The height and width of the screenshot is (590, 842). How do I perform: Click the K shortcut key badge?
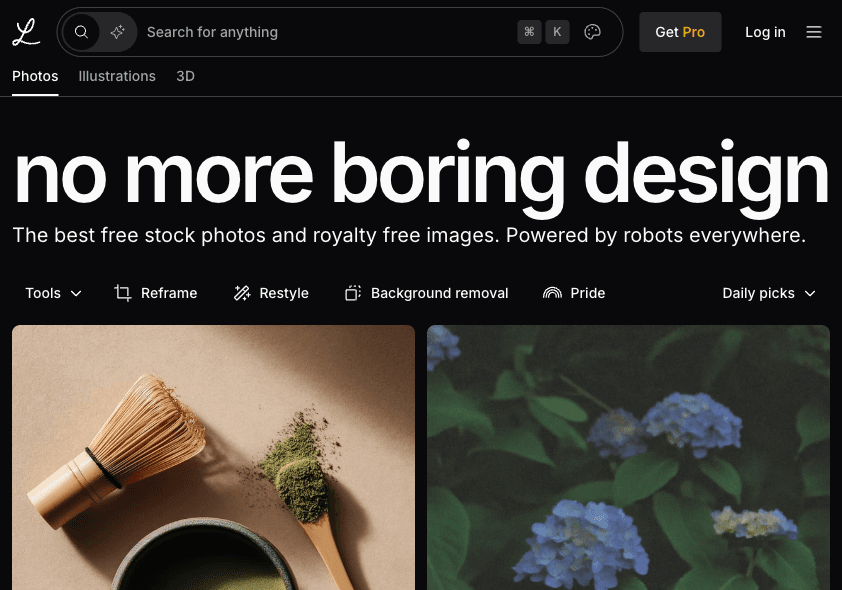tap(557, 32)
